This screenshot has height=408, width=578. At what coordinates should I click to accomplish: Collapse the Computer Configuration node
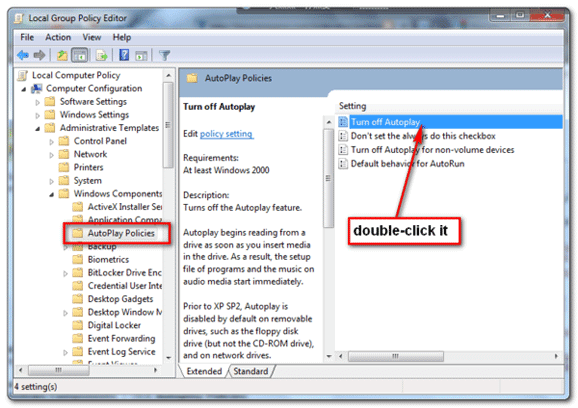[24, 89]
